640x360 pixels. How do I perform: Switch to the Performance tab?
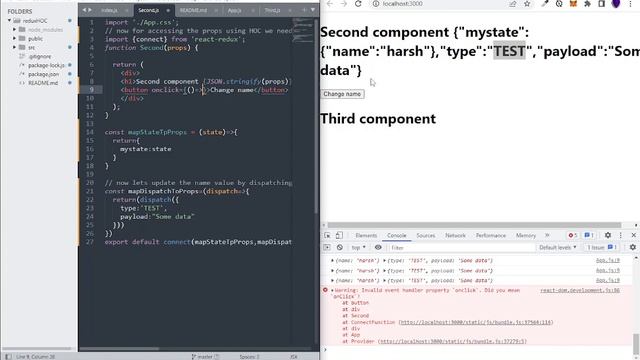[x=491, y=236]
